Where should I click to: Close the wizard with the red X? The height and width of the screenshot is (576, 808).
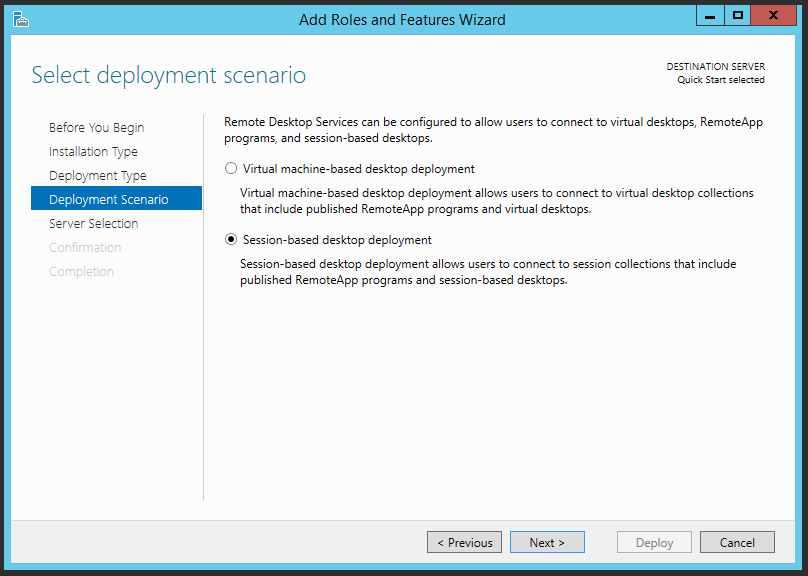[x=776, y=15]
